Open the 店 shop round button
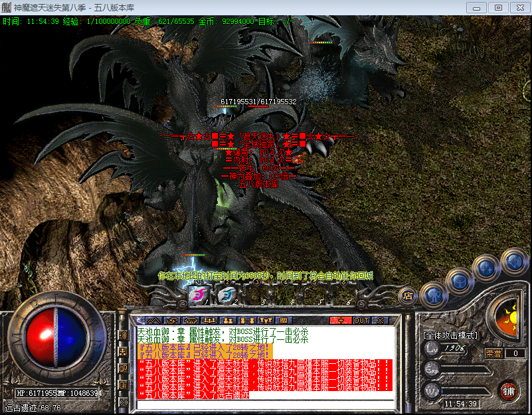This screenshot has width=532, height=415. [x=408, y=296]
